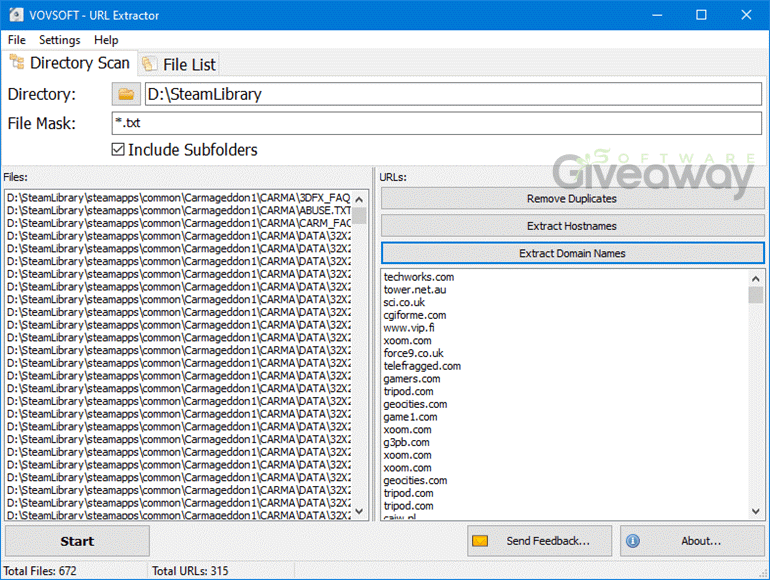This screenshot has width=770, height=580.
Task: Click the folder browse icon next to Directory
Action: [126, 95]
